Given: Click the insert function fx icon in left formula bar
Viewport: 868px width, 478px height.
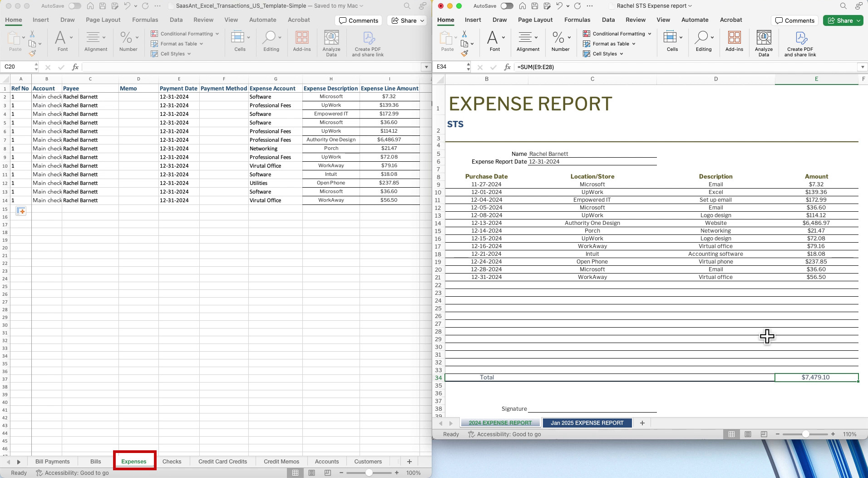Looking at the screenshot, I should point(75,67).
